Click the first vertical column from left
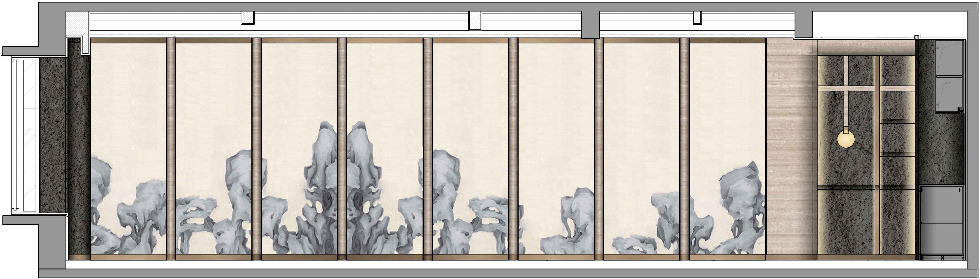 coord(171,148)
